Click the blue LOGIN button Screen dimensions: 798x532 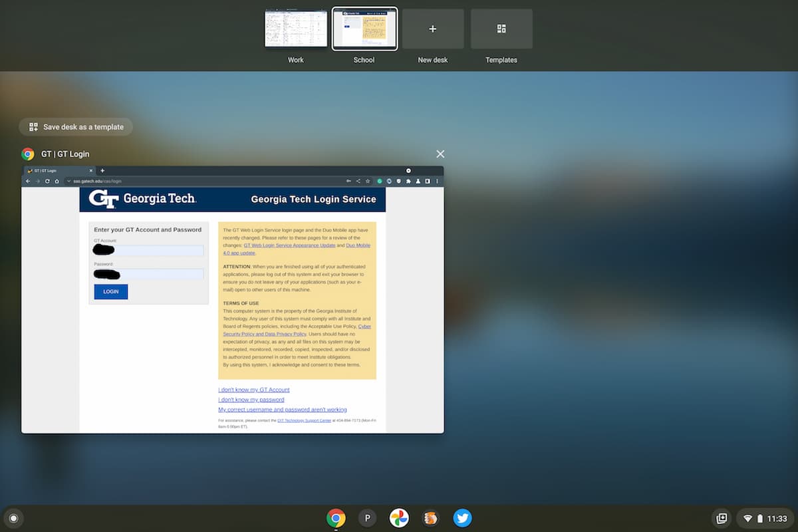[x=111, y=292]
